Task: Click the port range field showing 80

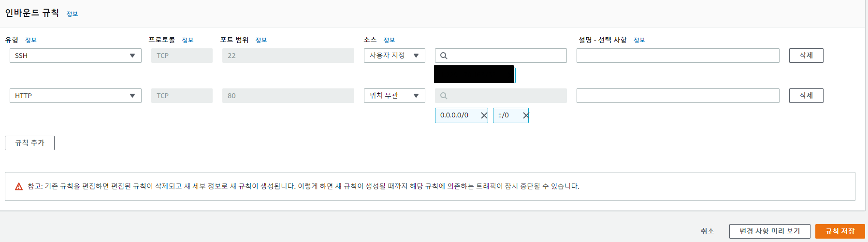Action: 288,96
